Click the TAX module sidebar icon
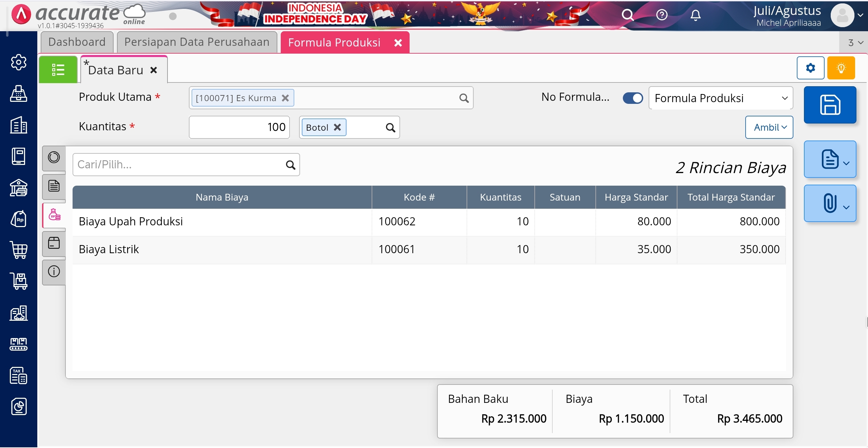The width and height of the screenshot is (868, 448). coord(19,375)
